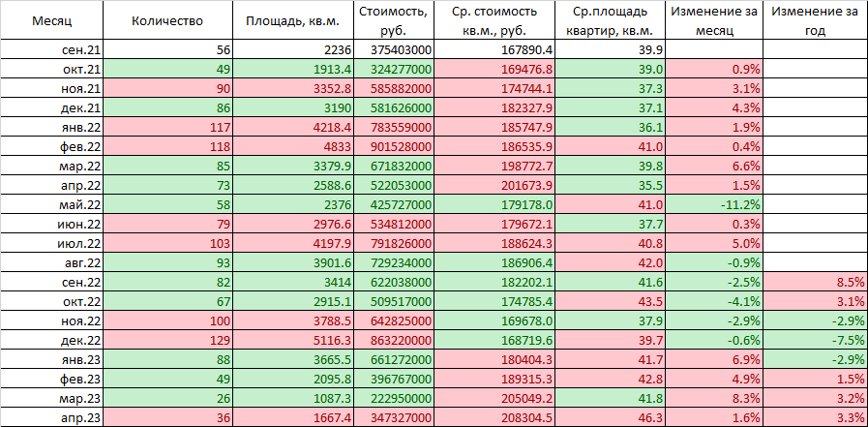Click the cost cell 375403000
The image size is (868, 427).
[393, 50]
